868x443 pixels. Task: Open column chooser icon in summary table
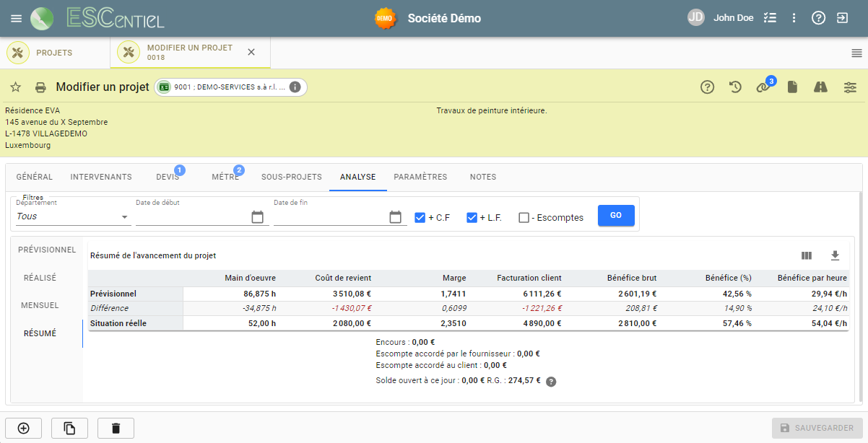[807, 255]
